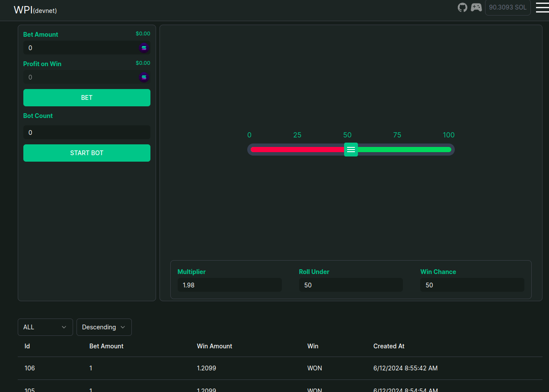549x392 pixels.
Task: Click the slider label 75
Action: pos(397,135)
